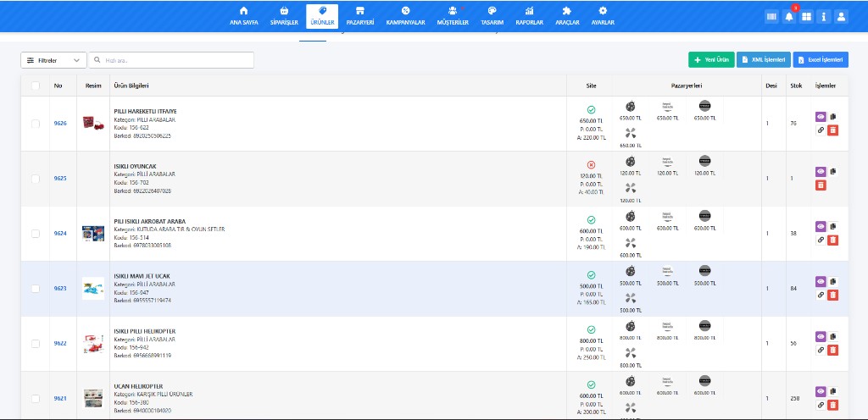This screenshot has height=420, width=868.
Task: Delete product 9625 ISIKLI OYUNCAK
Action: click(x=821, y=185)
